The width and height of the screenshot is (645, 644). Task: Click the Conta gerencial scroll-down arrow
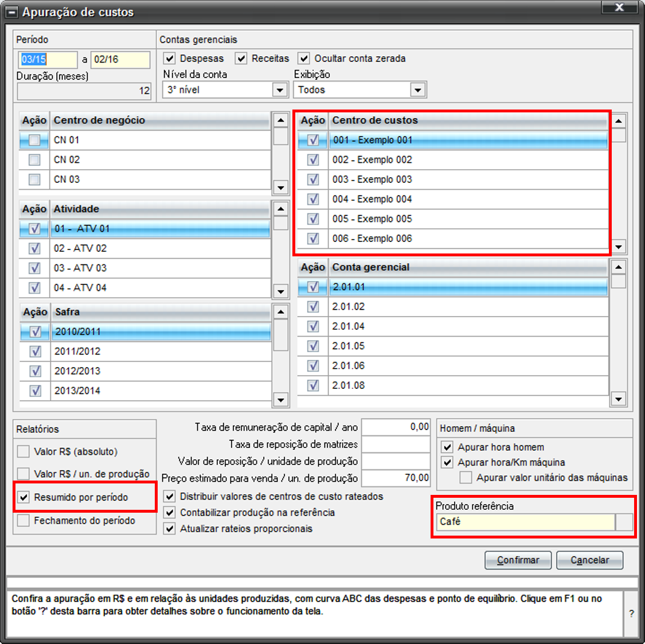tap(619, 399)
